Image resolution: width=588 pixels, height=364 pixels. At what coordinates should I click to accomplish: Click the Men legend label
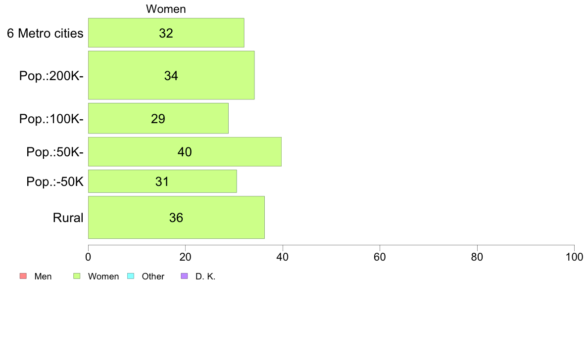pos(43,276)
